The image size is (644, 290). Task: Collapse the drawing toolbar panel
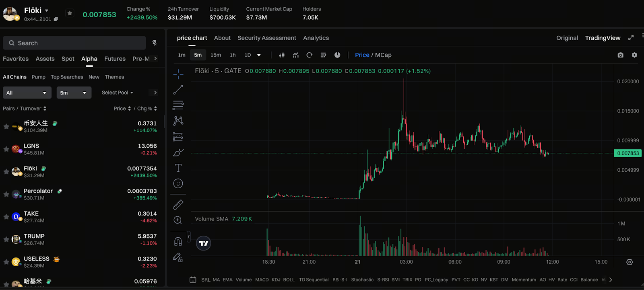(x=188, y=237)
